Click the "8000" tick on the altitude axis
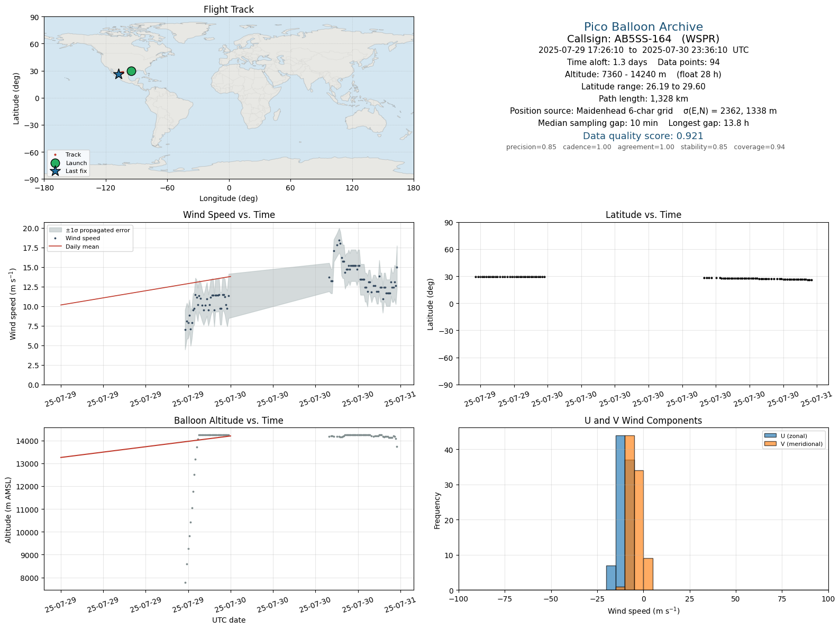Image resolution: width=840 pixels, height=629 pixels. click(x=30, y=578)
